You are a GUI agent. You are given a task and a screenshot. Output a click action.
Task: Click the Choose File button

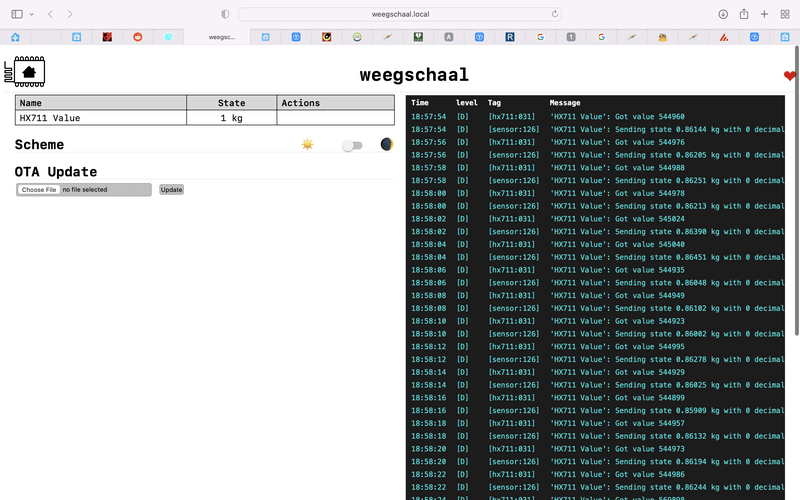(x=39, y=189)
